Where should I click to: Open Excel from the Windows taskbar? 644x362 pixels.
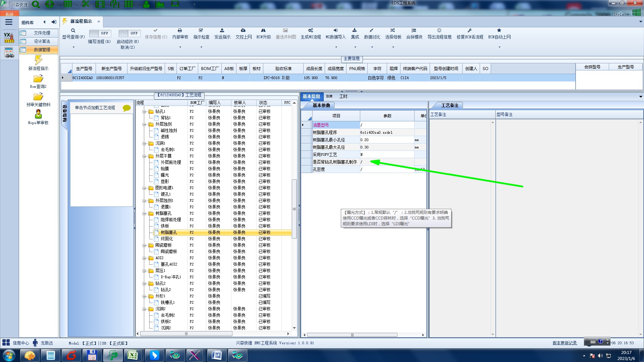pyautogui.click(x=133, y=355)
